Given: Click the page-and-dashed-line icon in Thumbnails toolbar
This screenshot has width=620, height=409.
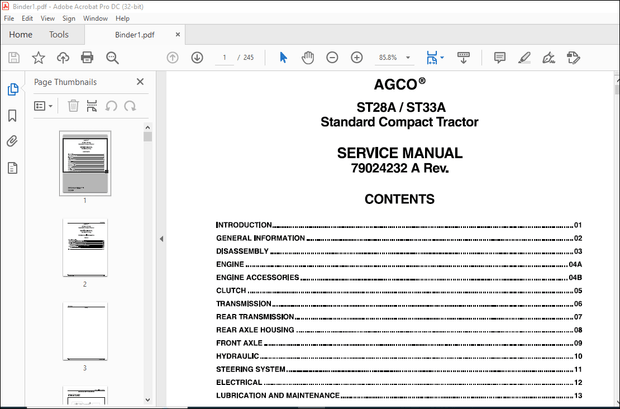Looking at the screenshot, I should [x=92, y=106].
